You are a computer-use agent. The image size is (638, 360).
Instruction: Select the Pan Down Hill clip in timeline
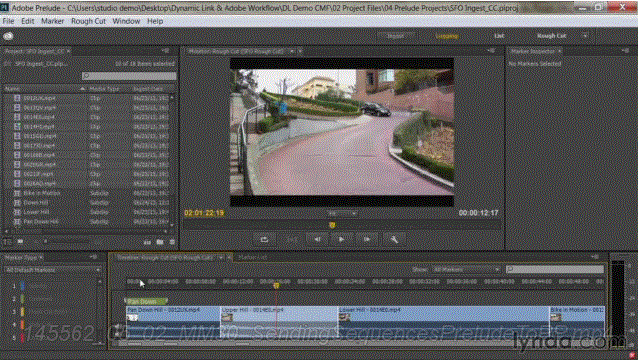[173, 322]
